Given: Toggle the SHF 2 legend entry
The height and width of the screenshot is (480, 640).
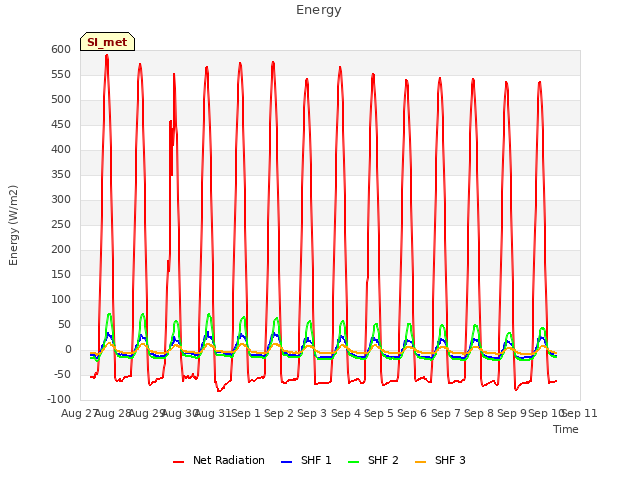Looking at the screenshot, I should click(x=373, y=460).
